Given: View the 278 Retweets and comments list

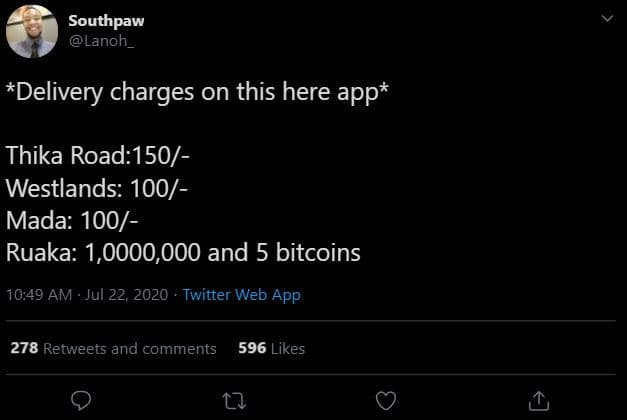Looking at the screenshot, I should tap(113, 348).
